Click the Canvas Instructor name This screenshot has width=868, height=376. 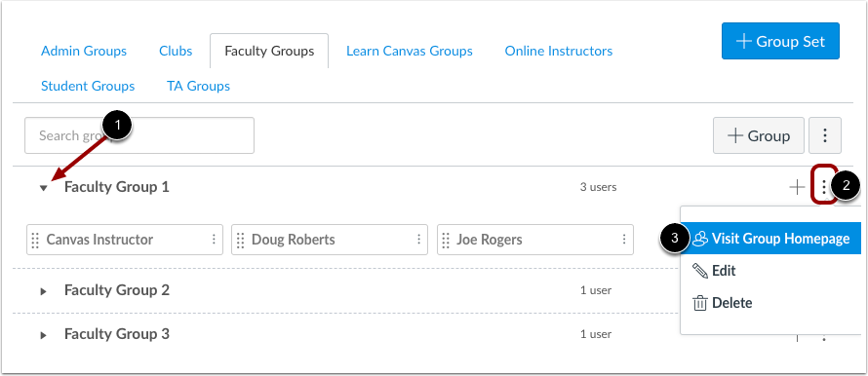(x=99, y=240)
